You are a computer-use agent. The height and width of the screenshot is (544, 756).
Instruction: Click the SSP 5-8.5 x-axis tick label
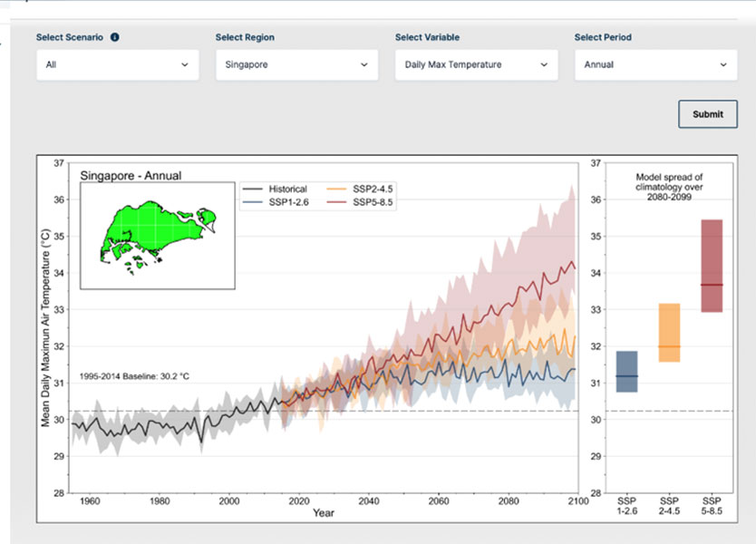click(x=712, y=506)
